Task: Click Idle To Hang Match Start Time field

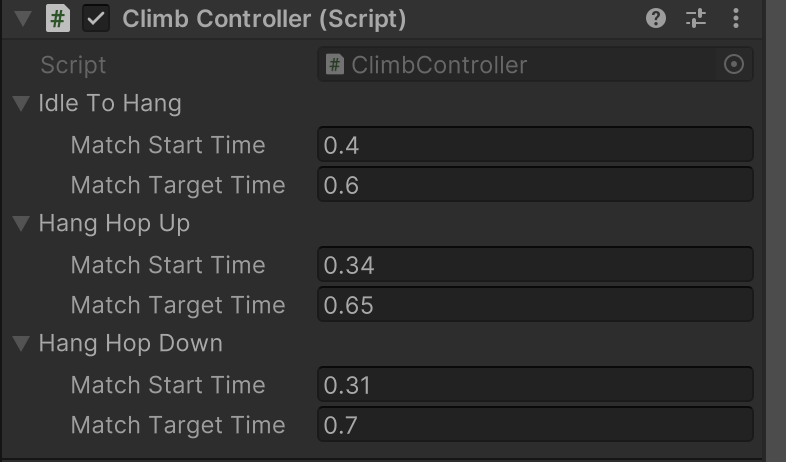Action: pos(534,145)
